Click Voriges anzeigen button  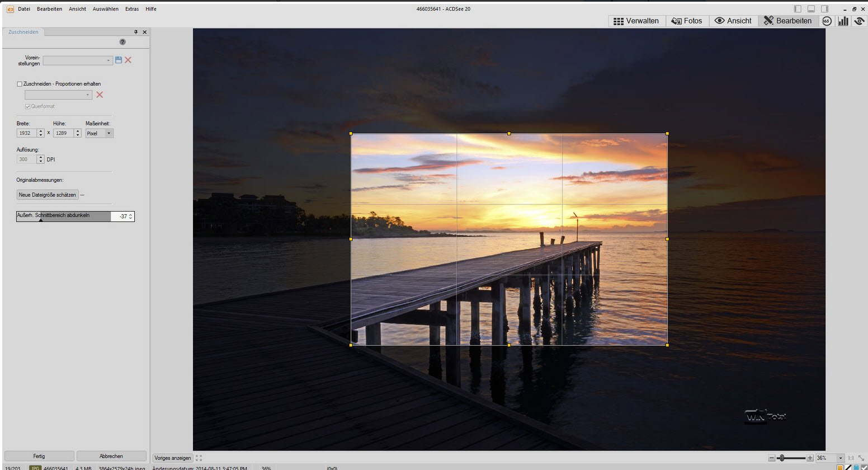tap(172, 458)
